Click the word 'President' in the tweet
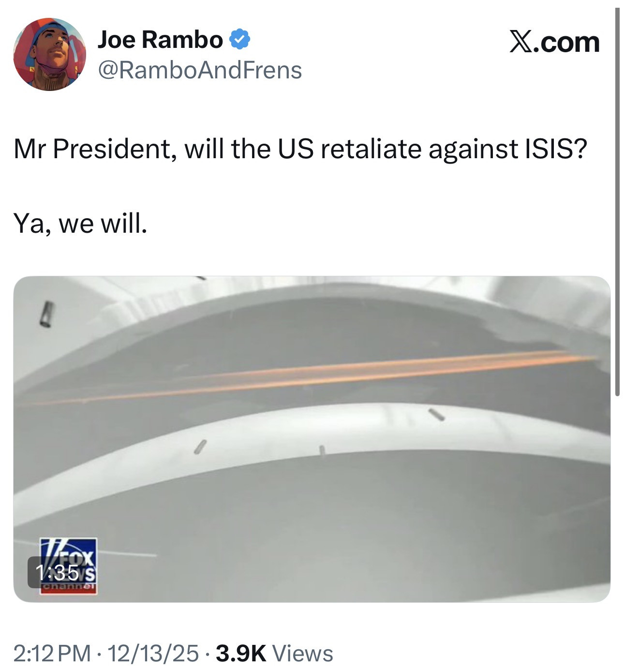 pyautogui.click(x=111, y=149)
